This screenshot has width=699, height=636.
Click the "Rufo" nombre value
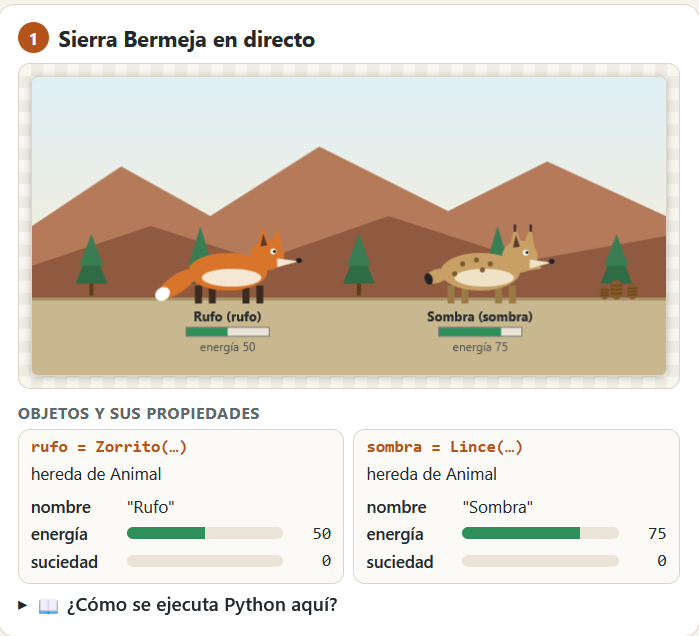point(151,507)
